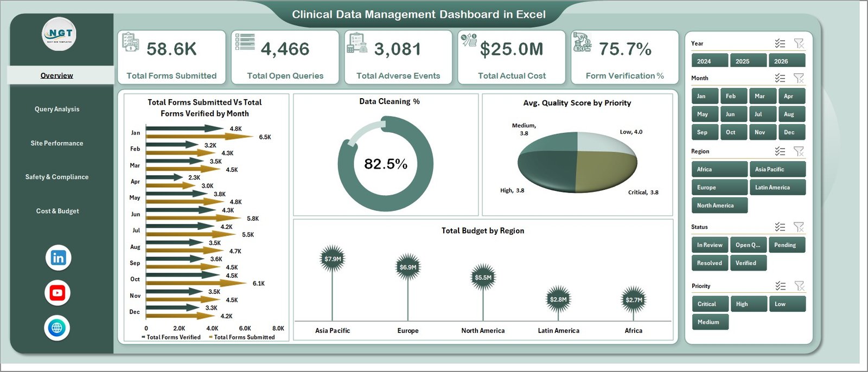
Task: Filter status by Pending
Action: pyautogui.click(x=787, y=245)
